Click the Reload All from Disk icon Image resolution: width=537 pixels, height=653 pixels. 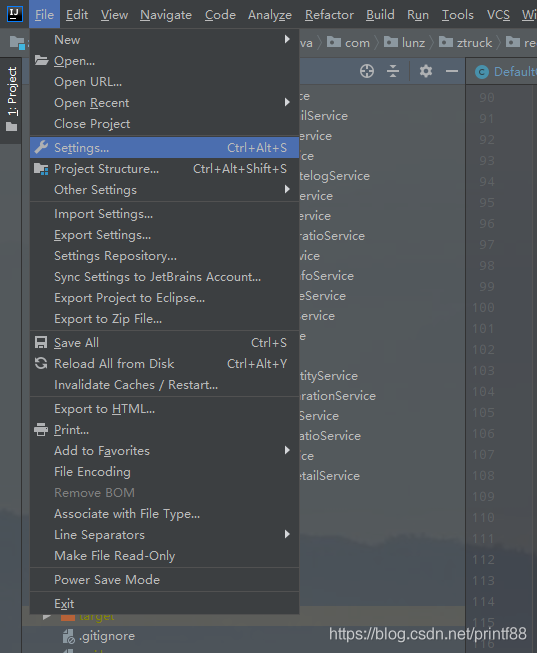tap(41, 363)
